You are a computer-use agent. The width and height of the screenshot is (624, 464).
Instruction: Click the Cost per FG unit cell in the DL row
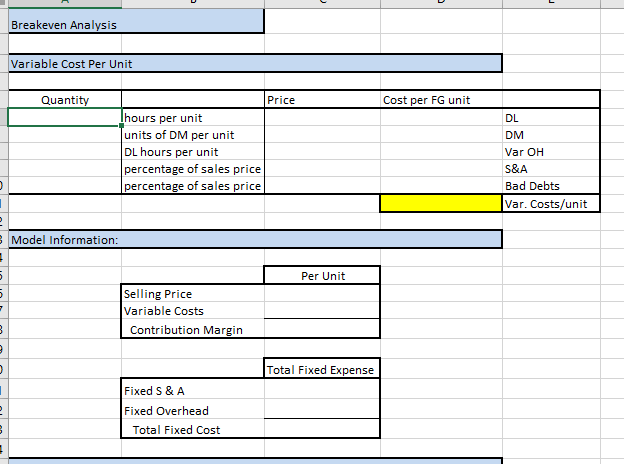441,118
